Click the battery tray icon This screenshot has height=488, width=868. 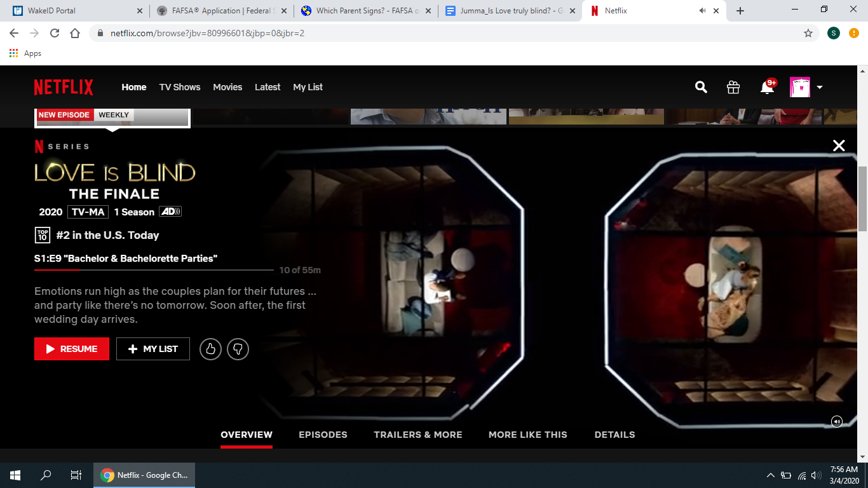pyautogui.click(x=786, y=475)
